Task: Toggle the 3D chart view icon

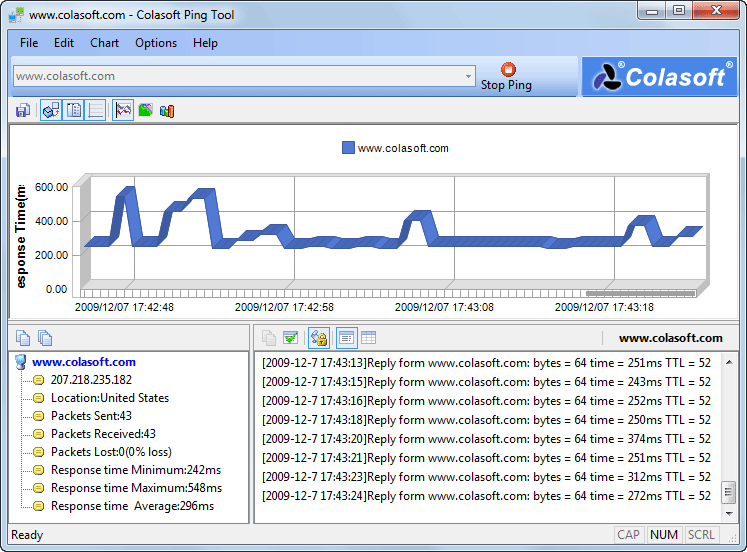Action: click(51, 110)
